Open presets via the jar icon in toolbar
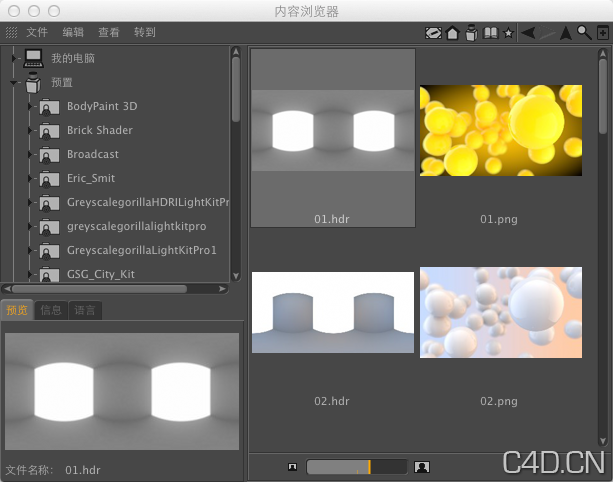The width and height of the screenshot is (613, 482). pos(471,32)
